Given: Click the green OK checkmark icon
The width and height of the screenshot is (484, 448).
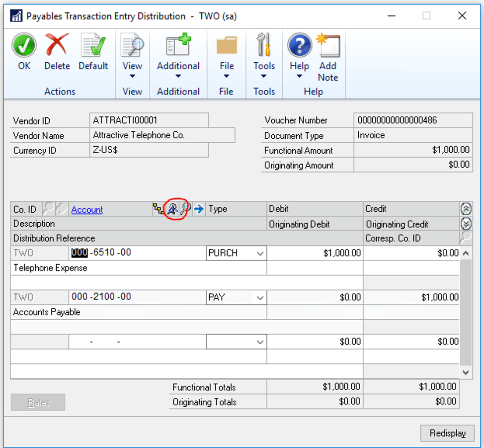Looking at the screenshot, I should (24, 46).
